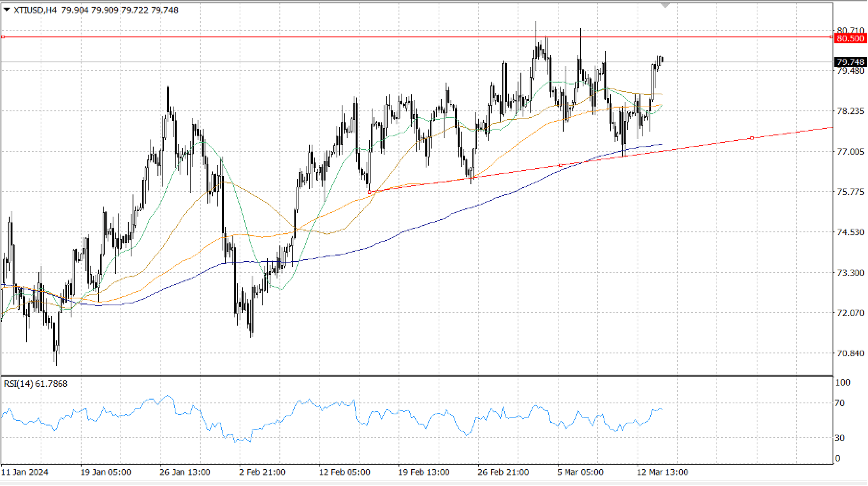
Task: Select trendline start anchor at February low
Action: click(x=369, y=192)
